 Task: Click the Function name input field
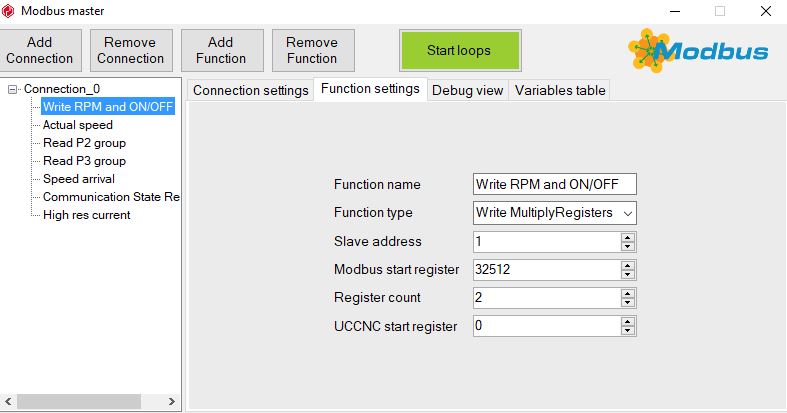click(x=554, y=184)
